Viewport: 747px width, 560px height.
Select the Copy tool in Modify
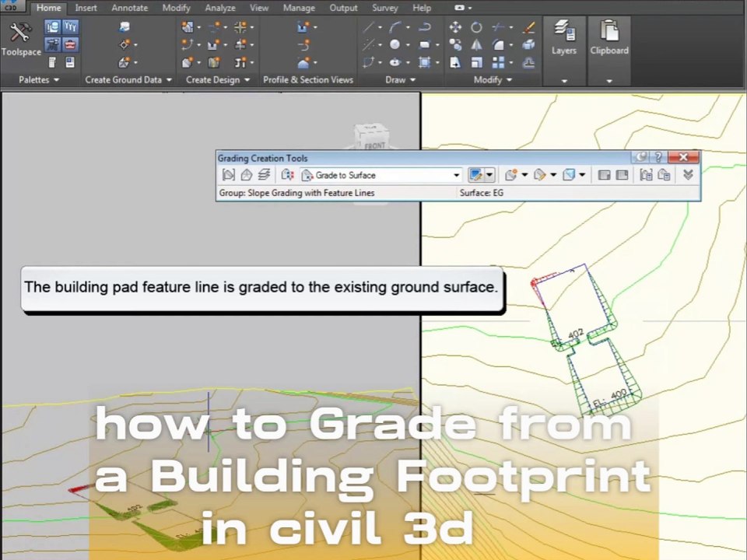click(455, 45)
